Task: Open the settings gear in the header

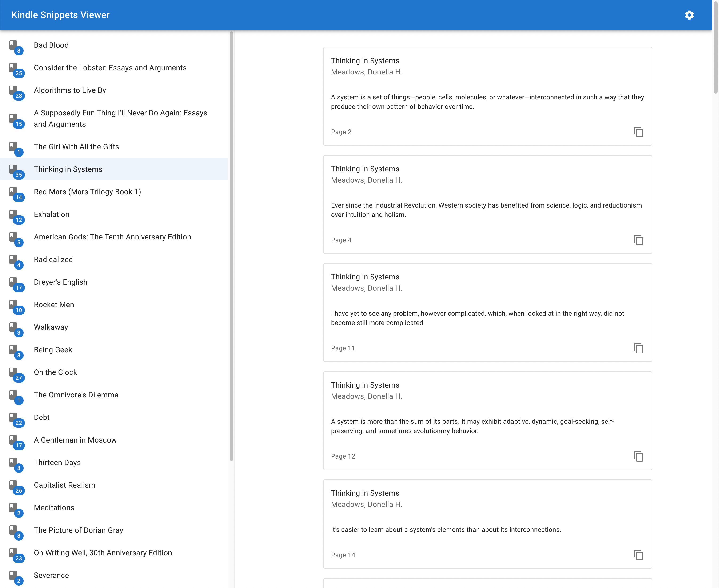Action: click(x=690, y=15)
